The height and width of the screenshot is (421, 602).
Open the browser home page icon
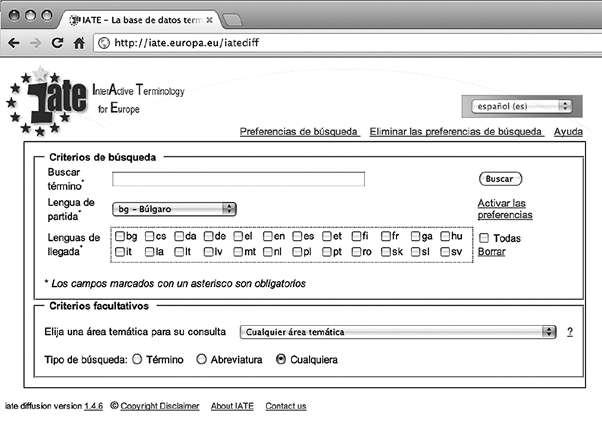click(79, 43)
